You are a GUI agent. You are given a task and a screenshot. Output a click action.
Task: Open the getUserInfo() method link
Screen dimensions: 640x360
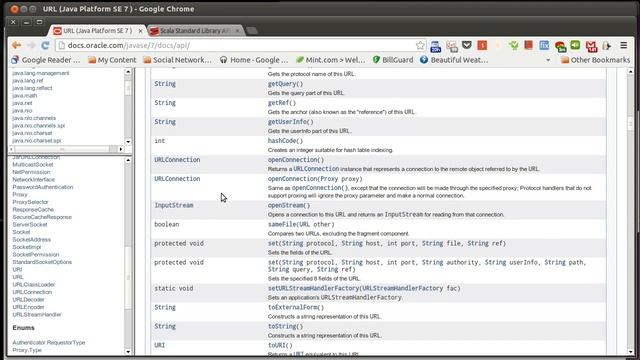click(x=291, y=122)
